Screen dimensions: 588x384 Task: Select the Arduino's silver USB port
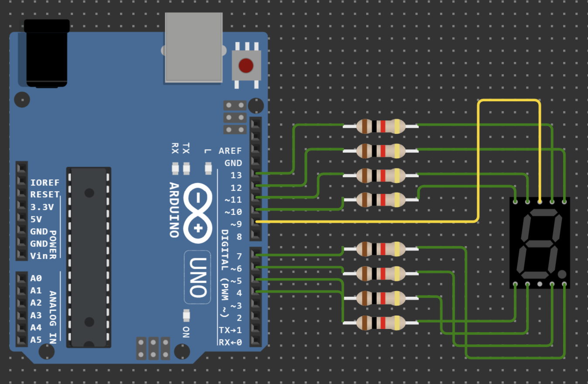pos(194,48)
